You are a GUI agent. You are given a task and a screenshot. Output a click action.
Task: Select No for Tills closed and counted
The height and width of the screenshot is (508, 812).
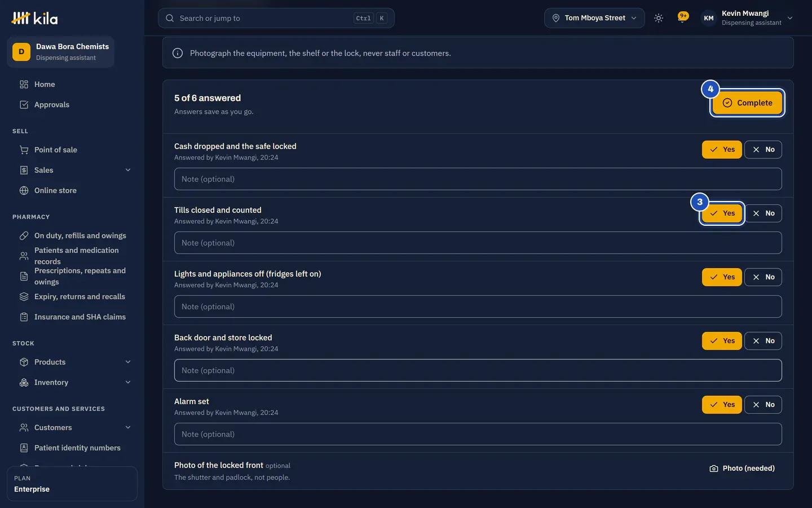(763, 213)
